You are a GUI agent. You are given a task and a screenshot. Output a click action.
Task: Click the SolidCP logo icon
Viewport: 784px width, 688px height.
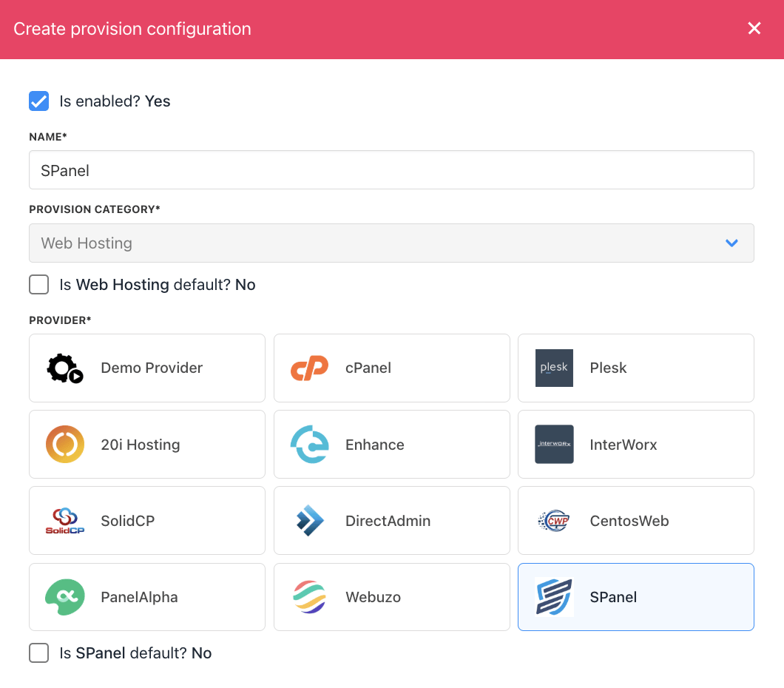[65, 521]
